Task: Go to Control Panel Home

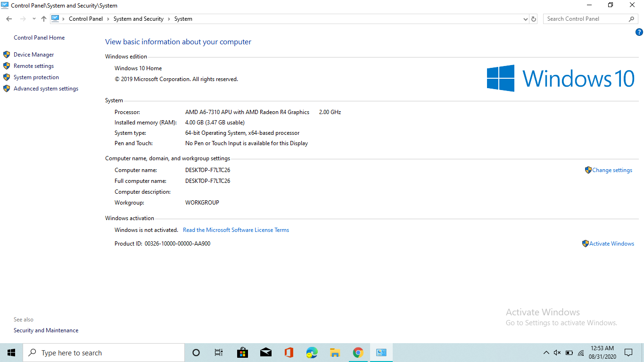Action: [39, 38]
